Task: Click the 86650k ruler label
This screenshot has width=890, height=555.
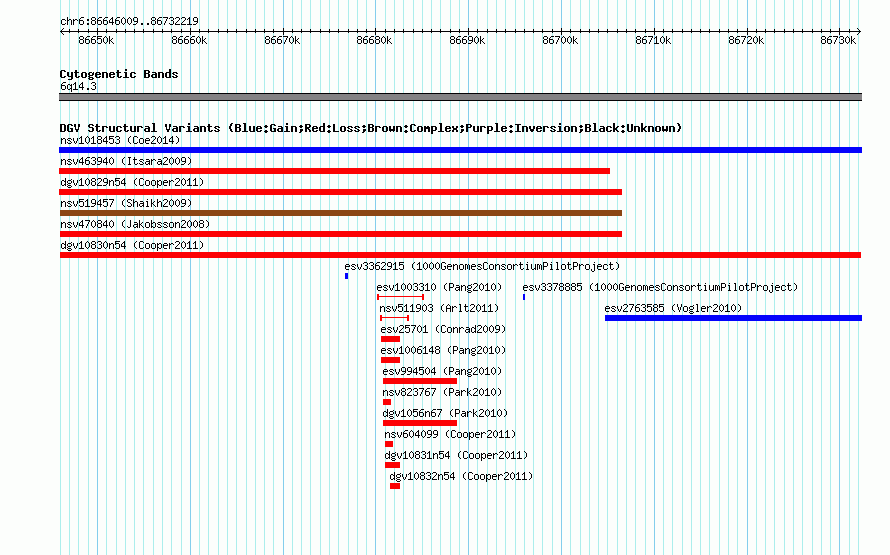Action: pos(96,40)
